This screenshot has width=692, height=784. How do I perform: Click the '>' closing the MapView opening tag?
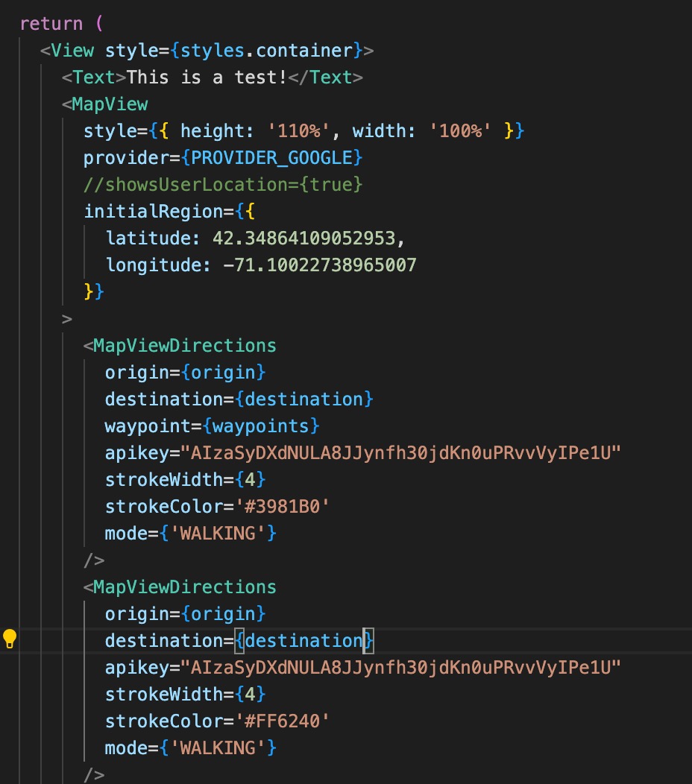[67, 319]
